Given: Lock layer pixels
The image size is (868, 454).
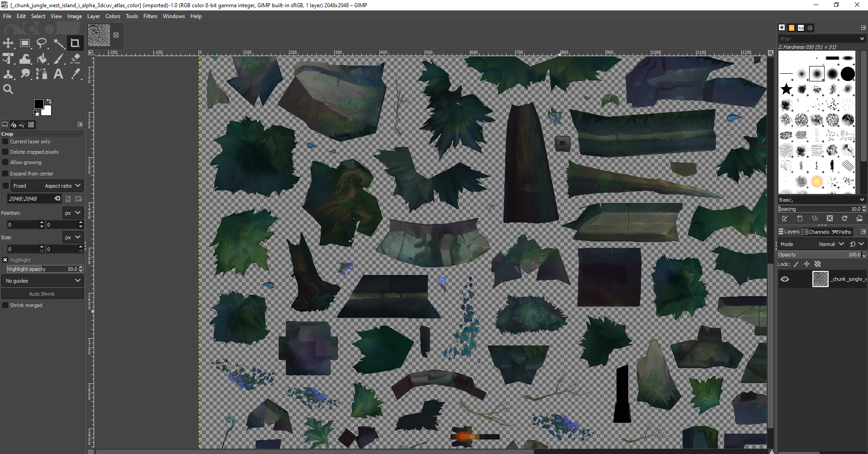Looking at the screenshot, I should click(x=796, y=264).
